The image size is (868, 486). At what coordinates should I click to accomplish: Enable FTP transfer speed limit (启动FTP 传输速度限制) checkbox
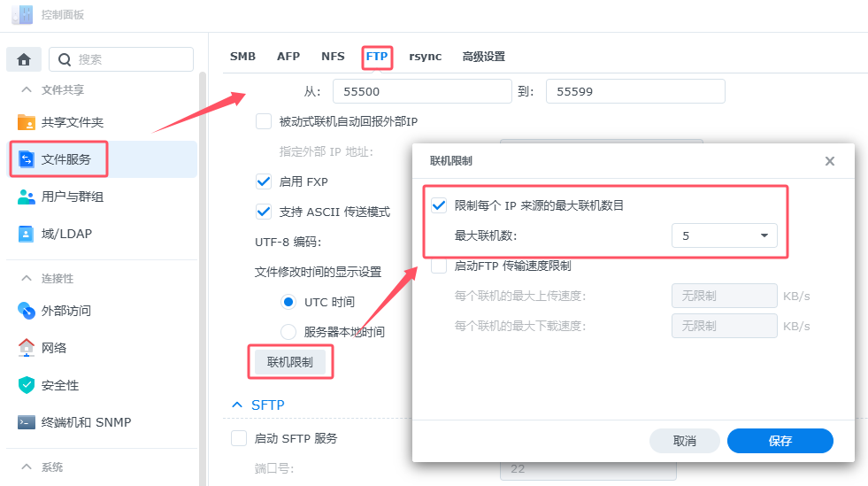(x=439, y=266)
